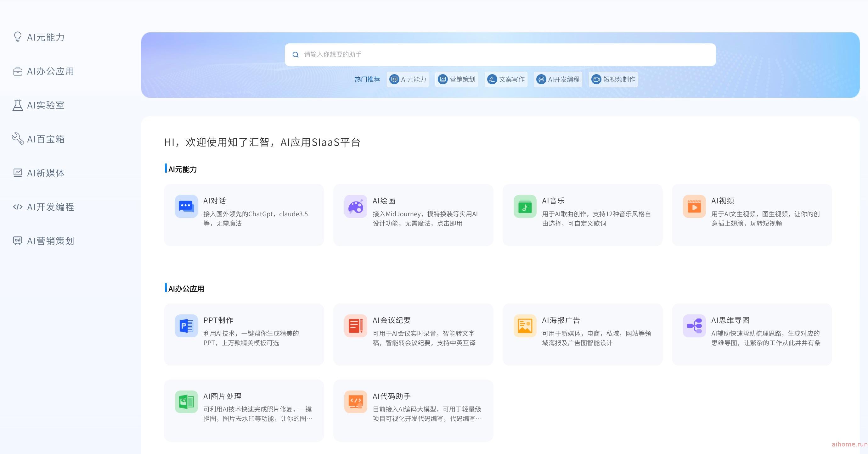Open the AI会议纪要 card title
This screenshot has height=454, width=868.
click(x=392, y=320)
